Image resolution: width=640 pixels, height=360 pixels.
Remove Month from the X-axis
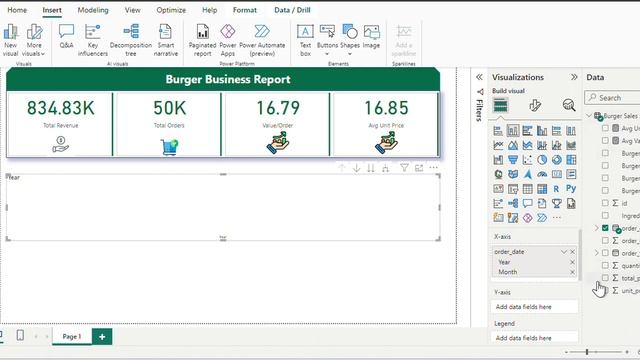[572, 272]
